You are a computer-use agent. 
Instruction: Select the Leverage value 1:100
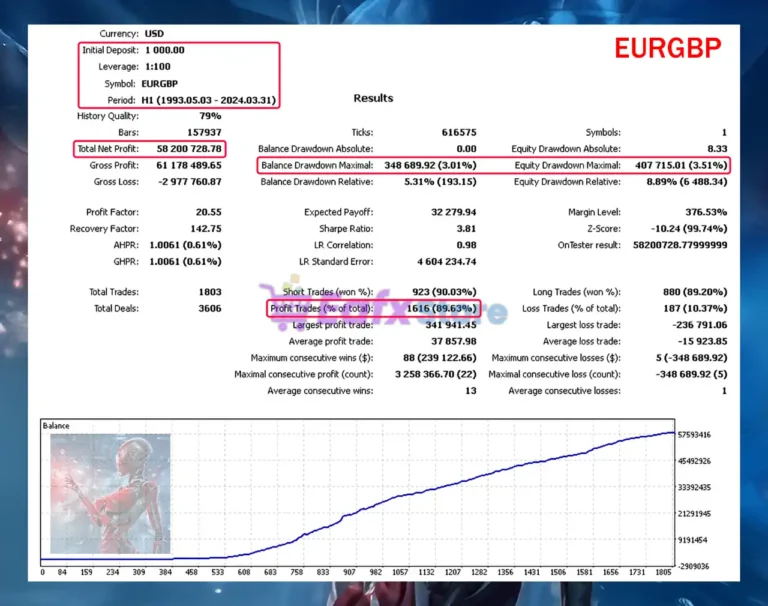coord(158,67)
